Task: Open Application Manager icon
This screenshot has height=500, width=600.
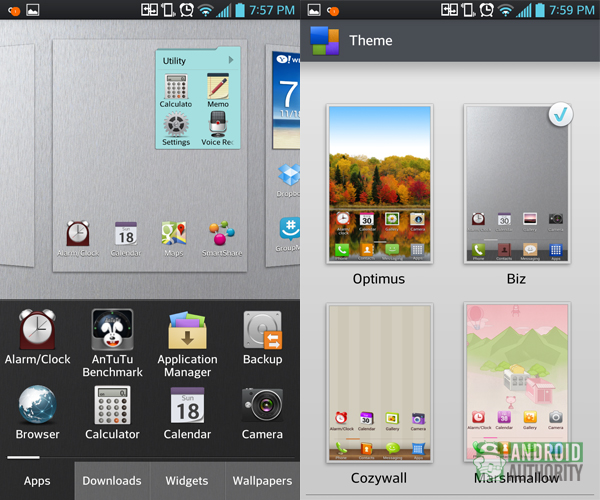Action: [187, 330]
